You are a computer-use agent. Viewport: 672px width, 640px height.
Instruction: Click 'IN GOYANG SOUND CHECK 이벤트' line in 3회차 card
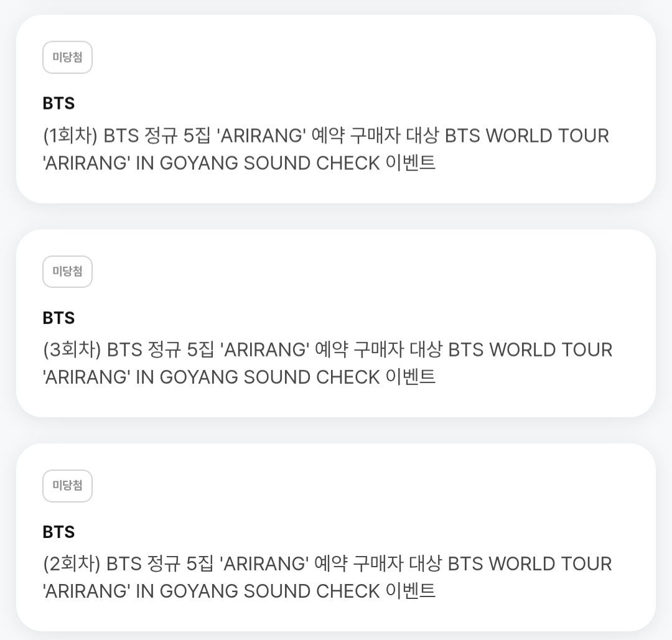point(286,378)
